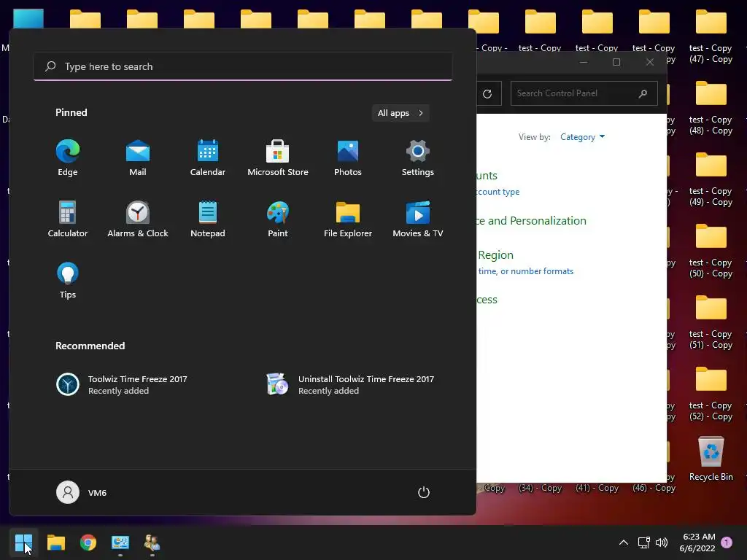This screenshot has height=560, width=747.
Task: Open the volume tray icon
Action: coord(662,542)
